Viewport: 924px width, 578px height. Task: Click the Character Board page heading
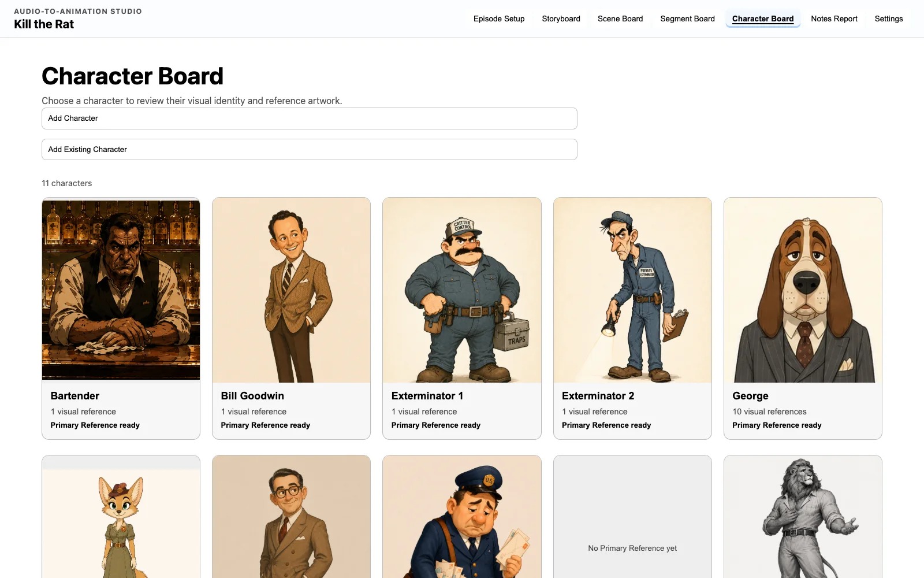pyautogui.click(x=133, y=76)
